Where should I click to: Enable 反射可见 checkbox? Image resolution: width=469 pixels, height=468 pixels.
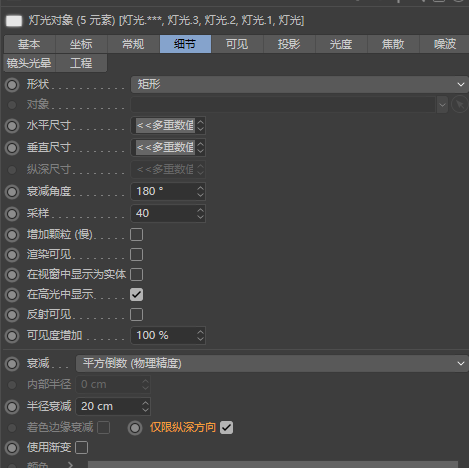136,315
